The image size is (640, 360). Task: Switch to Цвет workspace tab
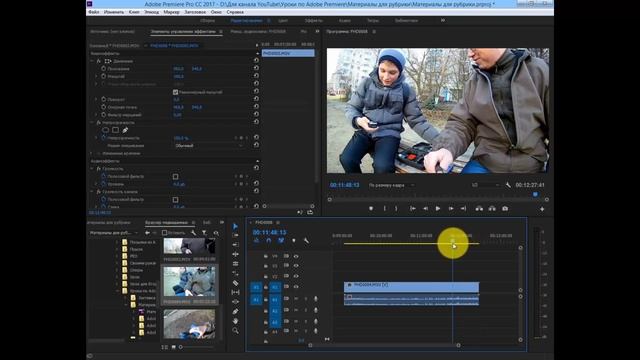pyautogui.click(x=283, y=20)
